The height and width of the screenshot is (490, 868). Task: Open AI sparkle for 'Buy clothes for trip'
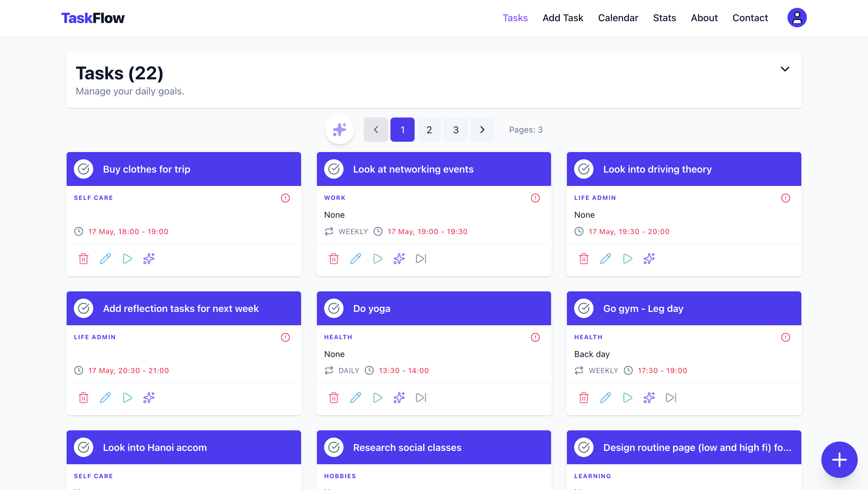point(149,259)
